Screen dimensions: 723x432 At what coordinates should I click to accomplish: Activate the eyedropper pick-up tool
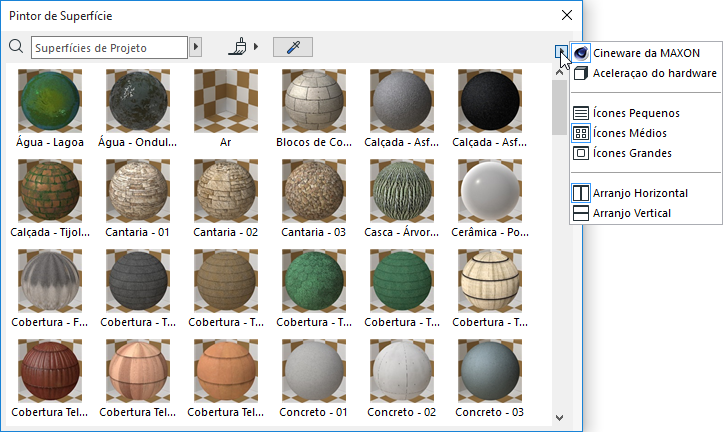click(293, 47)
